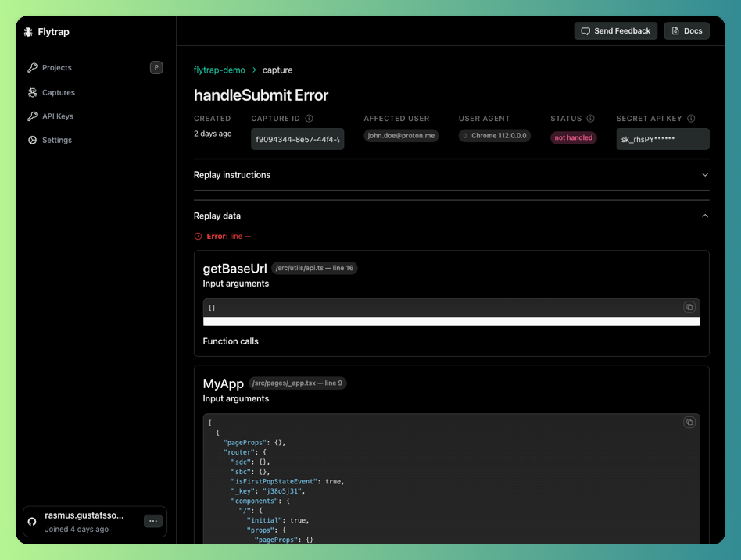Open Settings from the sidebar
741x560 pixels.
coord(56,140)
